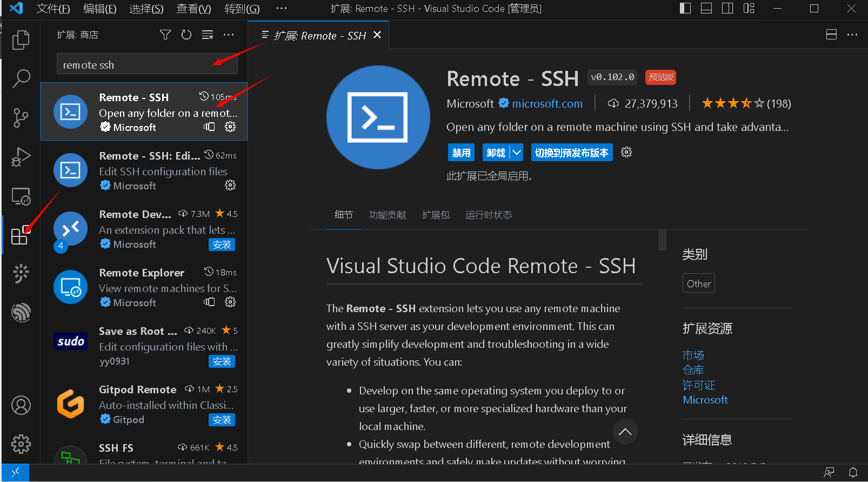This screenshot has width=868, height=482.
Task: Install the Gitpod Remote extension
Action: (x=222, y=420)
